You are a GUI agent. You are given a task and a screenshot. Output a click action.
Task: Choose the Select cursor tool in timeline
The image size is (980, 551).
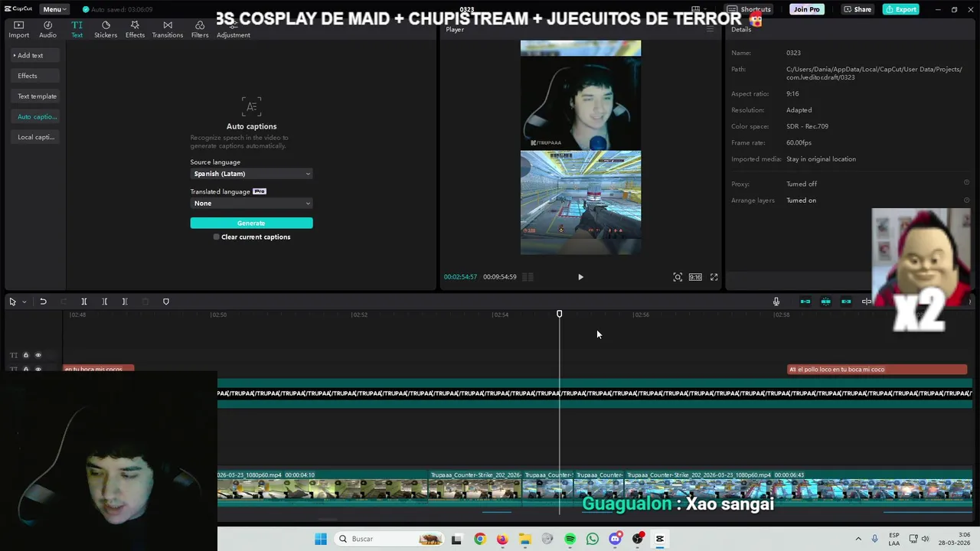click(x=12, y=302)
